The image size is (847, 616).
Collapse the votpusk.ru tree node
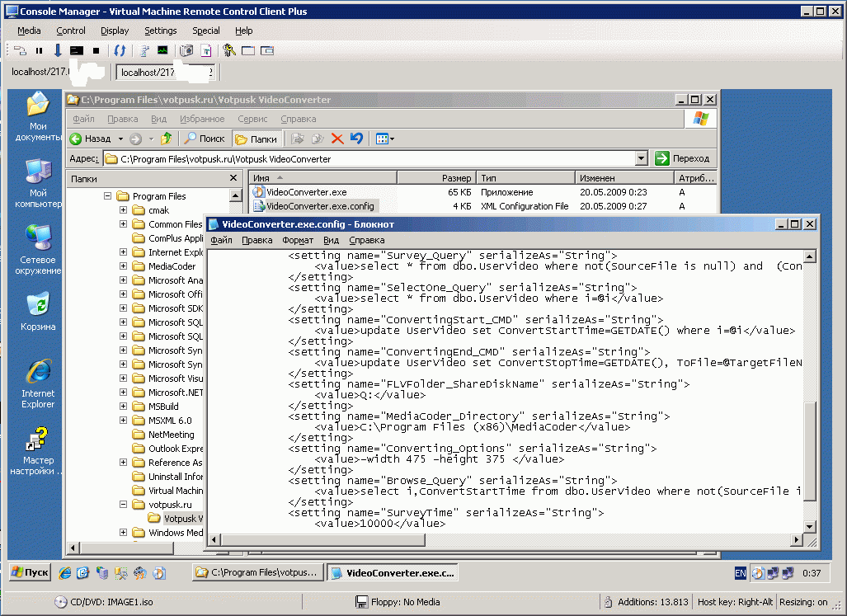pyautogui.click(x=123, y=504)
